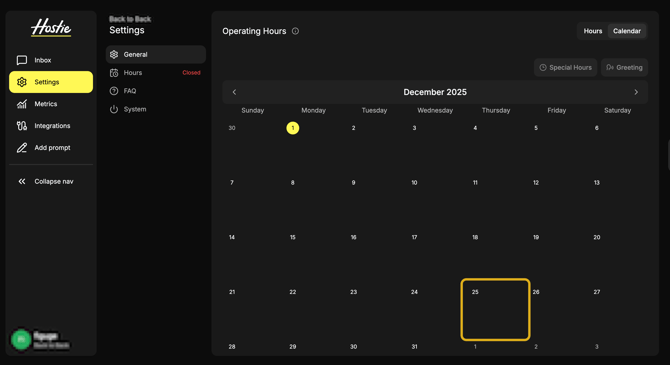Select December 13 on calendar
The image size is (670, 365).
pyautogui.click(x=597, y=182)
